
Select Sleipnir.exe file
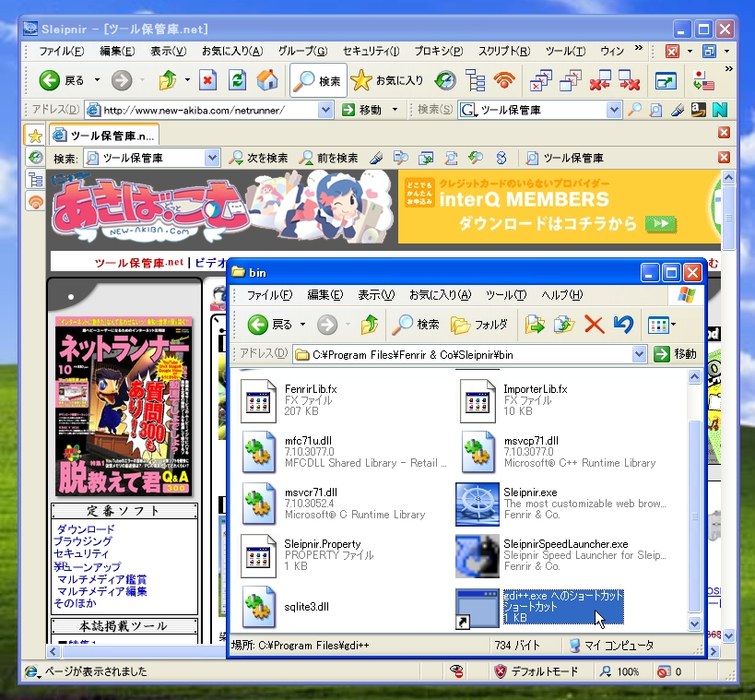pos(561,504)
